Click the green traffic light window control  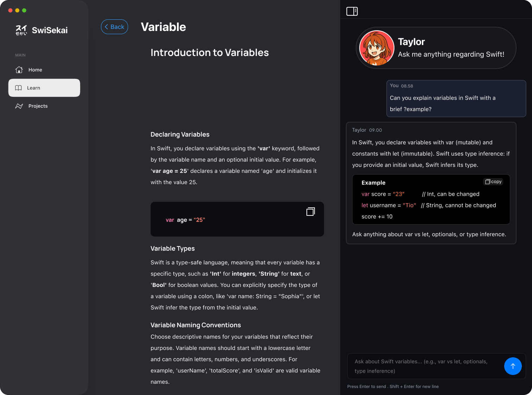(x=24, y=11)
